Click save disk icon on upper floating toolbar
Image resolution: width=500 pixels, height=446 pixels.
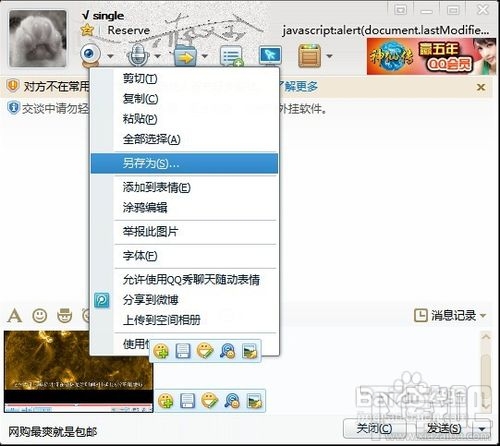click(183, 351)
